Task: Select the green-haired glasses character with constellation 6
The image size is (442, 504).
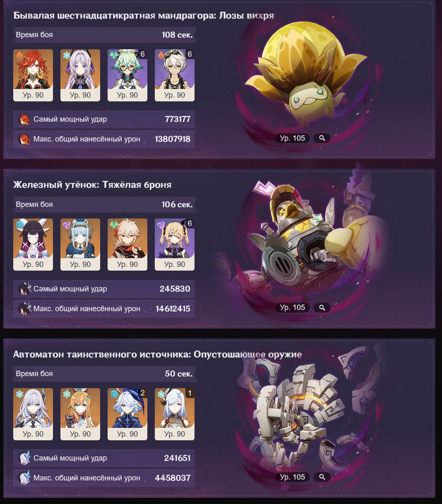Action: click(127, 75)
